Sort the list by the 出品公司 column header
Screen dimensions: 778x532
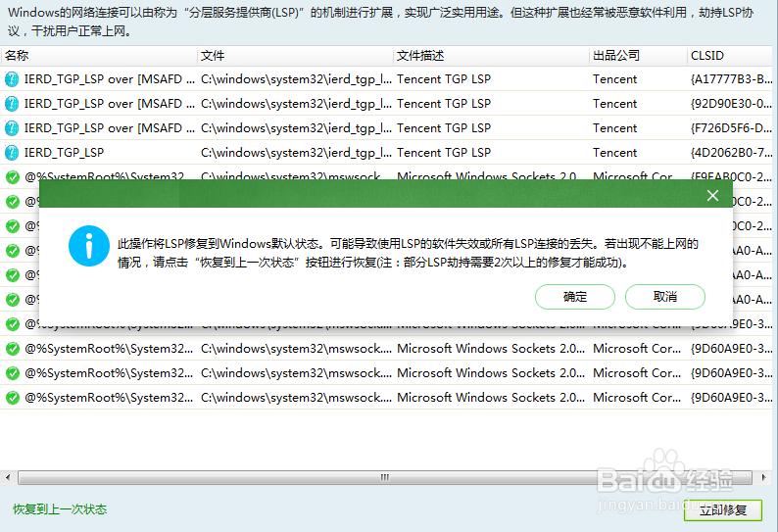(x=638, y=56)
